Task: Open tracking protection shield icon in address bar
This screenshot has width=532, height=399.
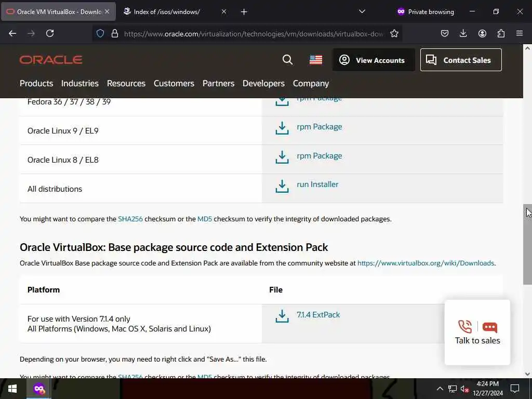Action: coord(100,33)
